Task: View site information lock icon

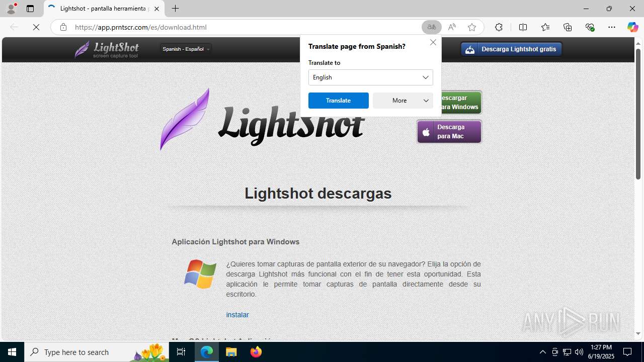Action: point(63,27)
